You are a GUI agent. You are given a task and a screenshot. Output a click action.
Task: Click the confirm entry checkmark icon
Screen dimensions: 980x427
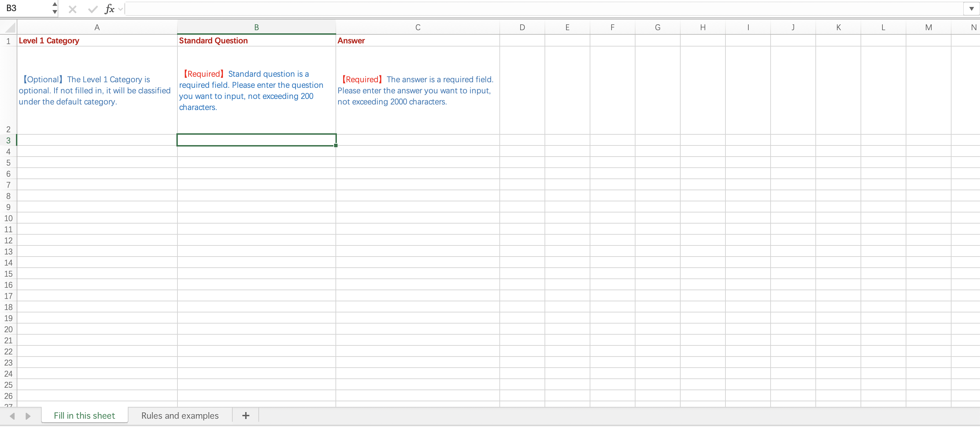pyautogui.click(x=92, y=9)
